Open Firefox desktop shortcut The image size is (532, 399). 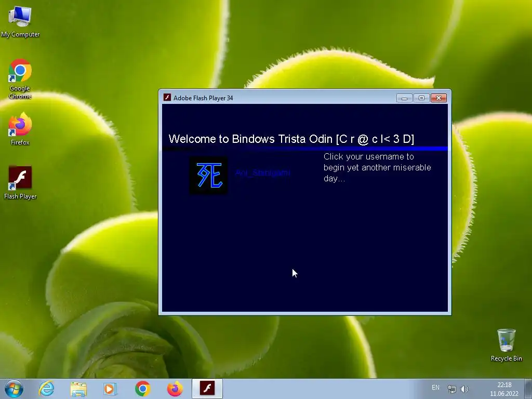(x=20, y=129)
